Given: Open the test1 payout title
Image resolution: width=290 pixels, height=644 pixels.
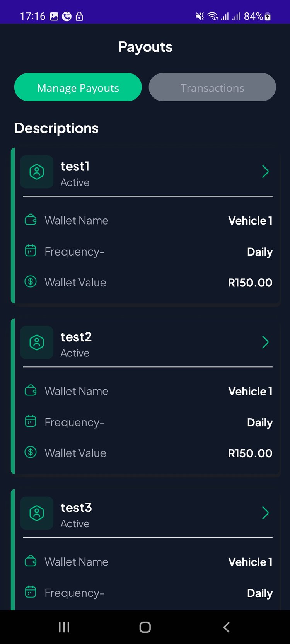Looking at the screenshot, I should [75, 167].
